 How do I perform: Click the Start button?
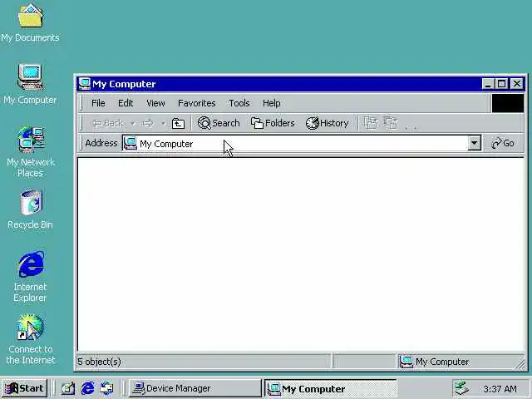click(24, 388)
